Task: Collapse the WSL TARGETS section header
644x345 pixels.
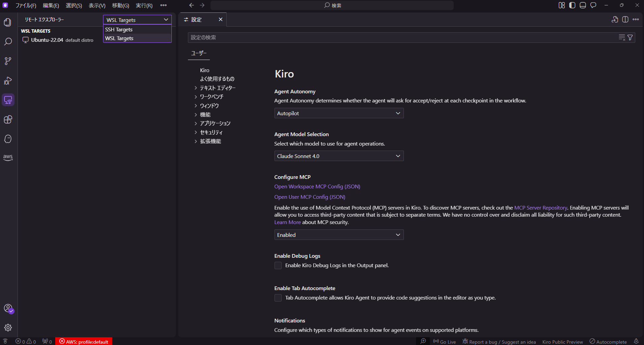Action: point(36,31)
